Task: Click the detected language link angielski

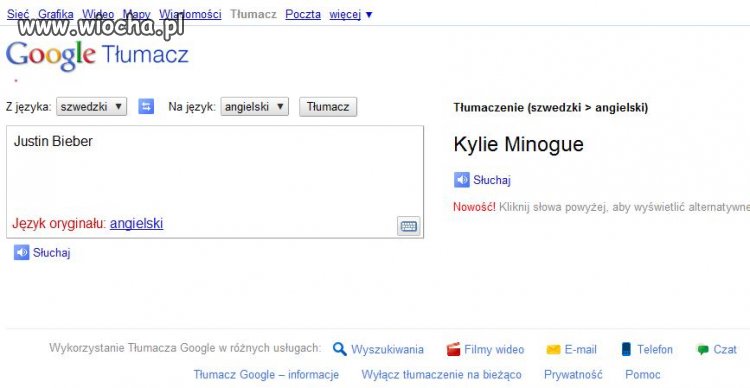Action: [x=136, y=223]
